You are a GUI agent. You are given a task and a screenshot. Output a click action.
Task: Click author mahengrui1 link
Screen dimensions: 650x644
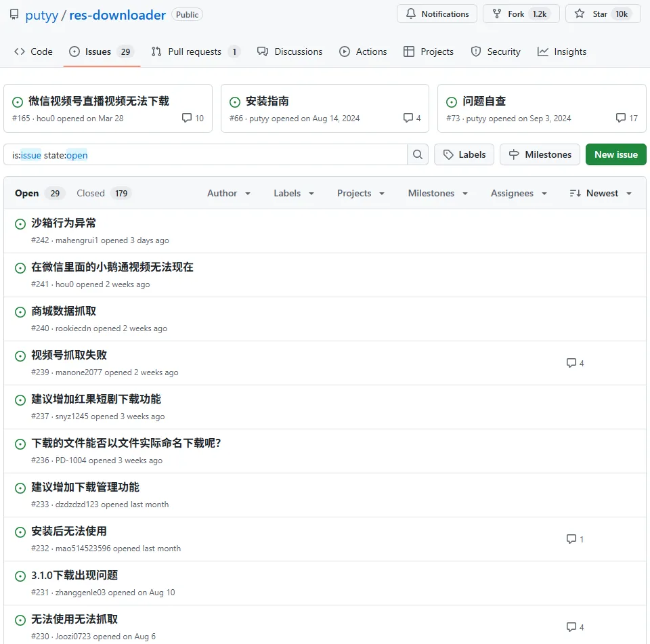coord(77,240)
